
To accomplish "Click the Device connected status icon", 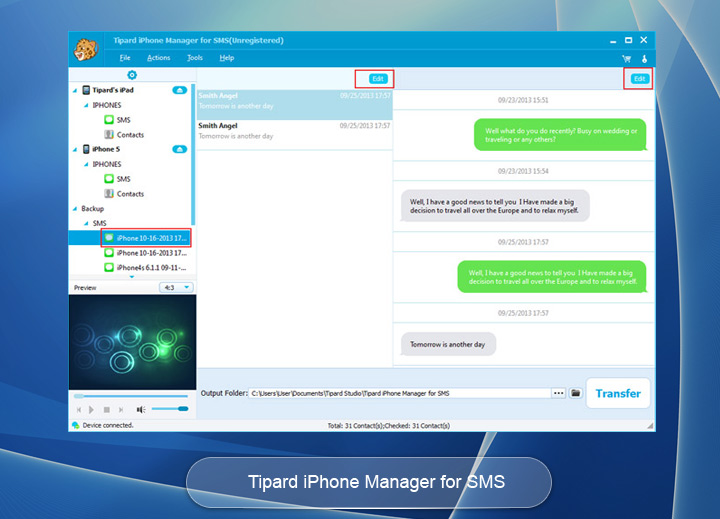I will [x=75, y=425].
